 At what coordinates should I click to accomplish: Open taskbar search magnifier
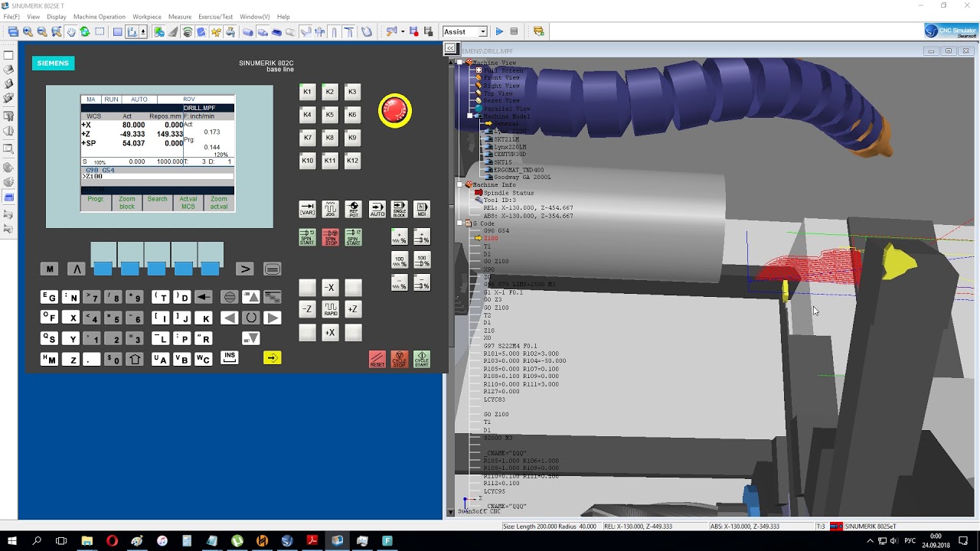tap(37, 541)
